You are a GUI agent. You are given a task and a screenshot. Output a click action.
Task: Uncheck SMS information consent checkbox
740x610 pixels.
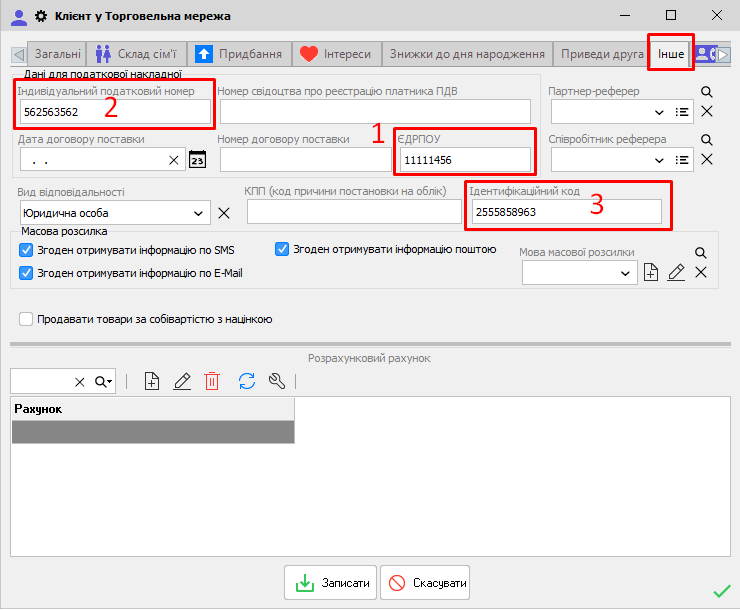click(26, 250)
